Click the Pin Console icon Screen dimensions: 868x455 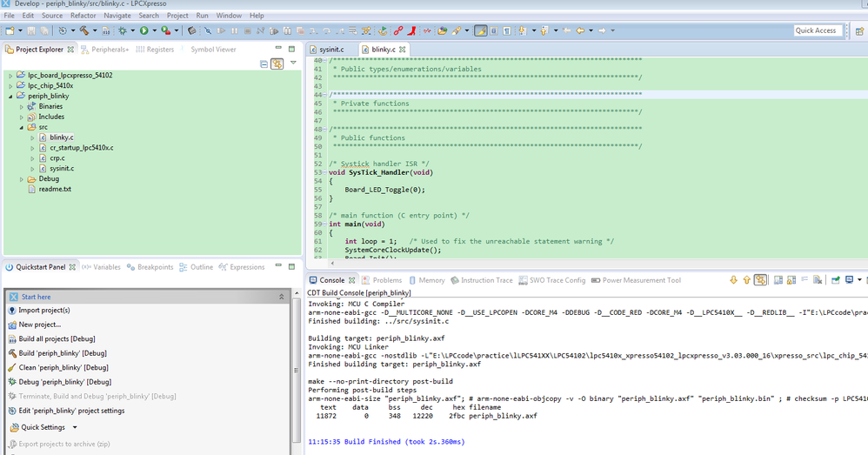[x=835, y=280]
